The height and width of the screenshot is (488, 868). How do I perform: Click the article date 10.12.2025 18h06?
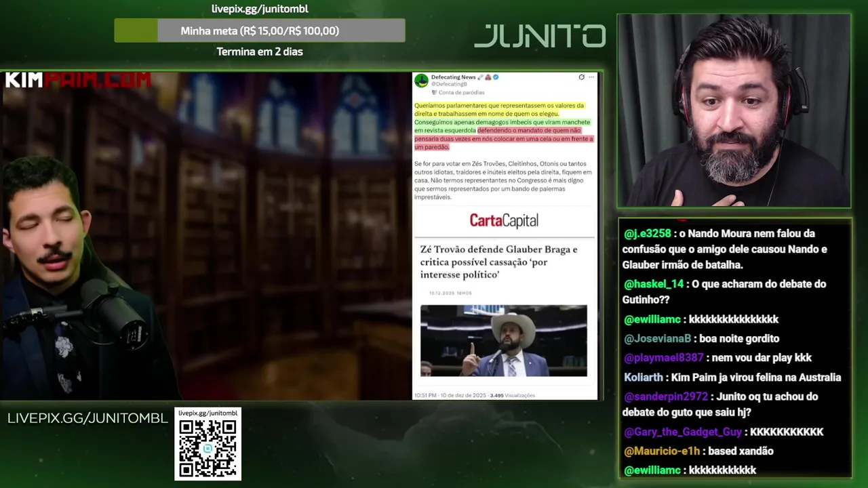click(x=450, y=293)
